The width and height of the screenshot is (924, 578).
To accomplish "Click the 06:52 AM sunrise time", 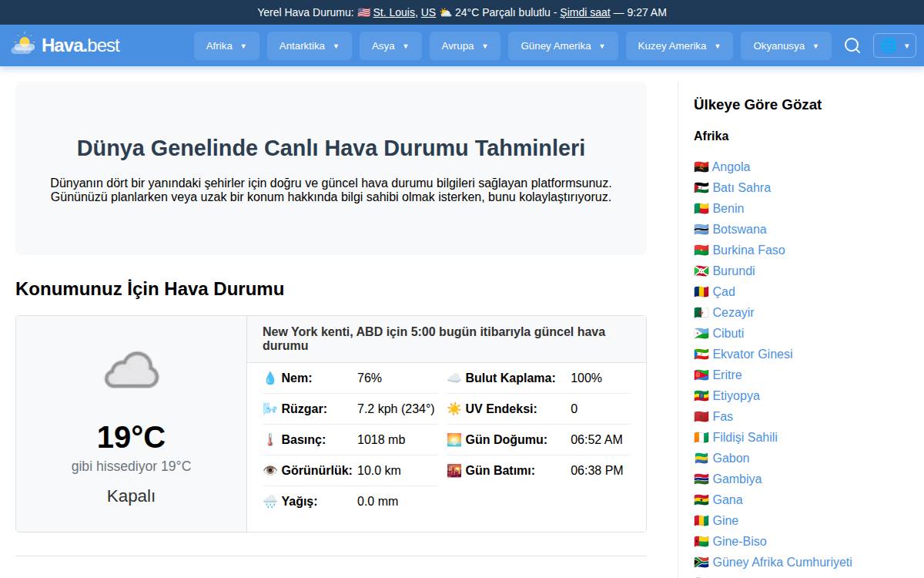I will click(x=597, y=440).
